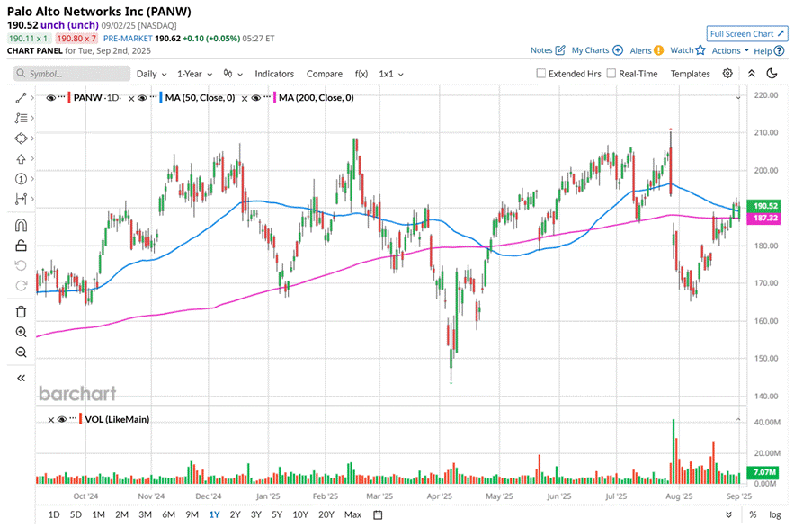The image size is (812, 527).
Task: Click the MA 200 magenta color swatch
Action: [x=275, y=98]
